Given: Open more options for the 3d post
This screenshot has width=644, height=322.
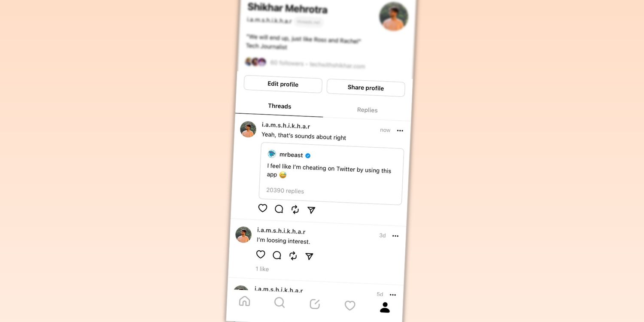Looking at the screenshot, I should click(x=395, y=236).
